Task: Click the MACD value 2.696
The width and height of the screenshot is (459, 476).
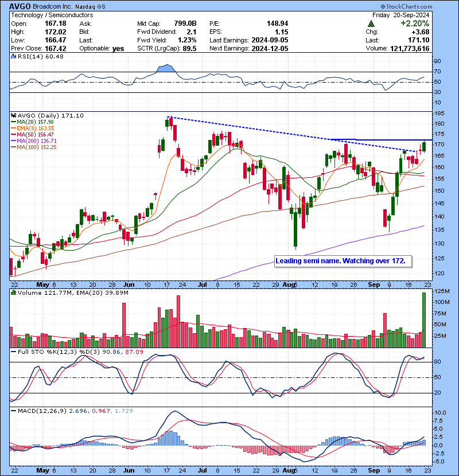Action: pyautogui.click(x=78, y=411)
